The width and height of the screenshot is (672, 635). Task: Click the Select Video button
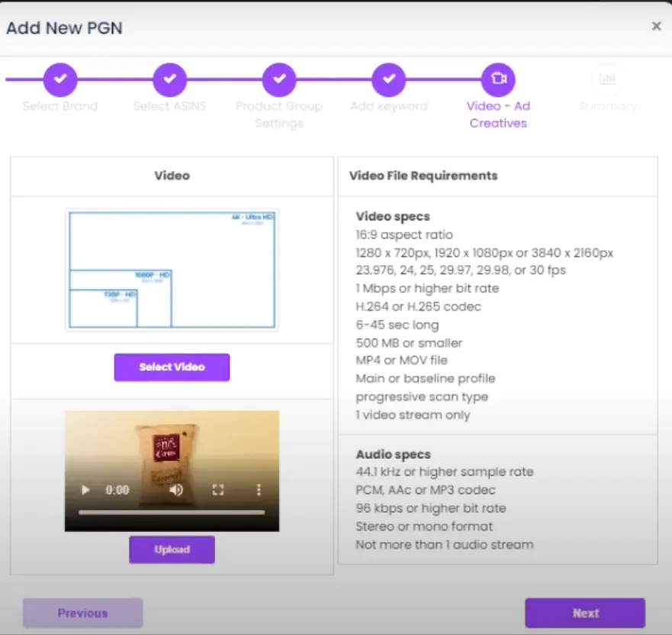(x=172, y=367)
